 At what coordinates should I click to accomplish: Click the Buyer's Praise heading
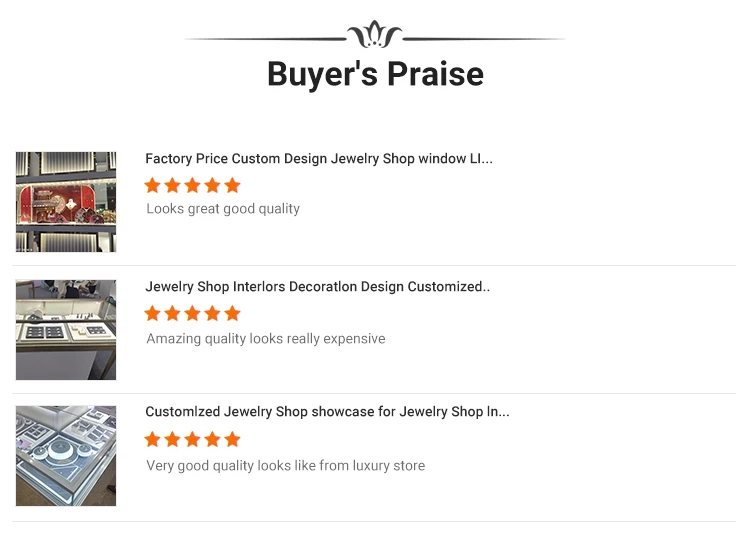point(375,74)
